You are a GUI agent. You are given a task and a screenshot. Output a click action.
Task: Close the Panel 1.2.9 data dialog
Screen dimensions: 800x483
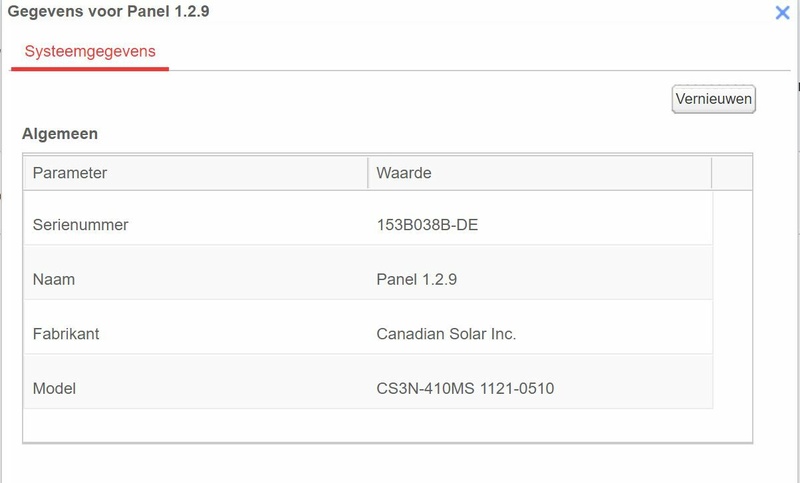(783, 13)
